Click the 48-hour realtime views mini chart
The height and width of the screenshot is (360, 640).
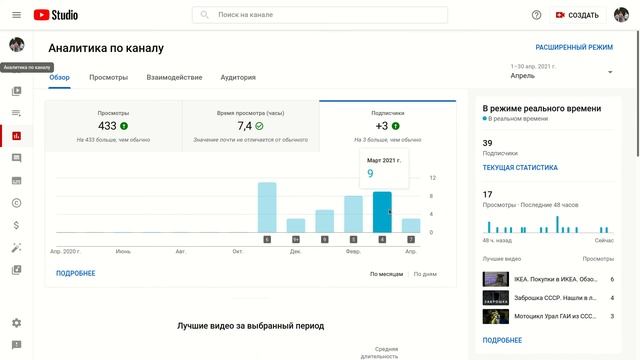[548, 224]
